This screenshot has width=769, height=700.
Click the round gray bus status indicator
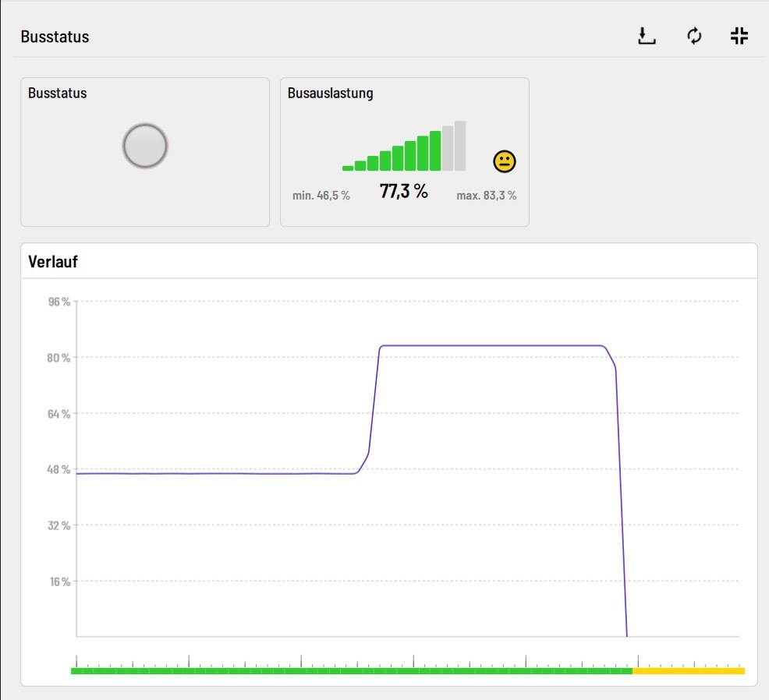[145, 146]
